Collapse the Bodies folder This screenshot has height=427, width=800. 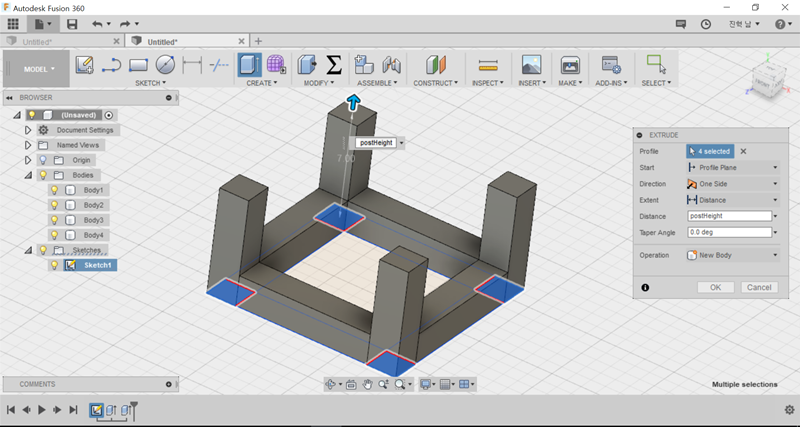[x=28, y=175]
